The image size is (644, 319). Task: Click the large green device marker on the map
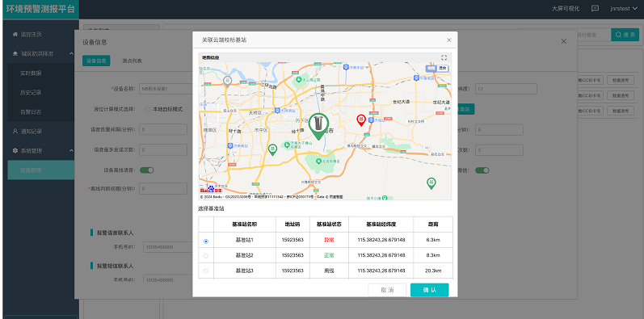(318, 127)
